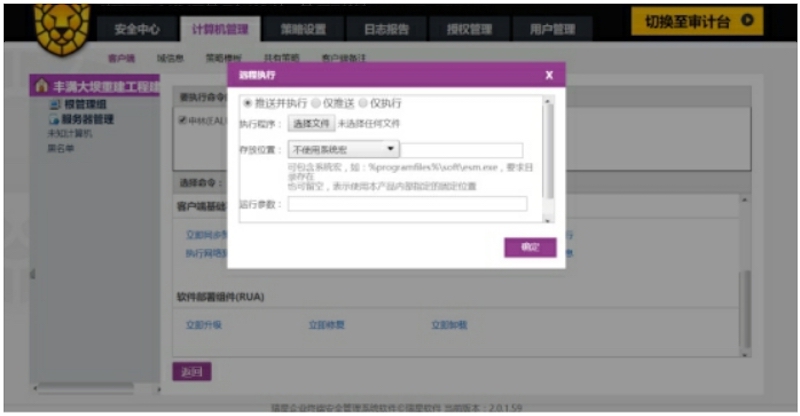Go to the 日志报告 tab
The height and width of the screenshot is (416, 800).
pos(387,29)
